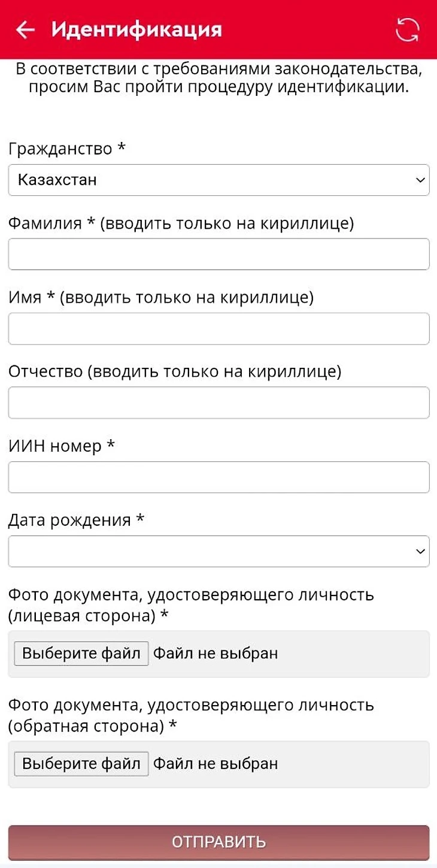Go back using the header arrow
The image size is (437, 868).
(25, 30)
